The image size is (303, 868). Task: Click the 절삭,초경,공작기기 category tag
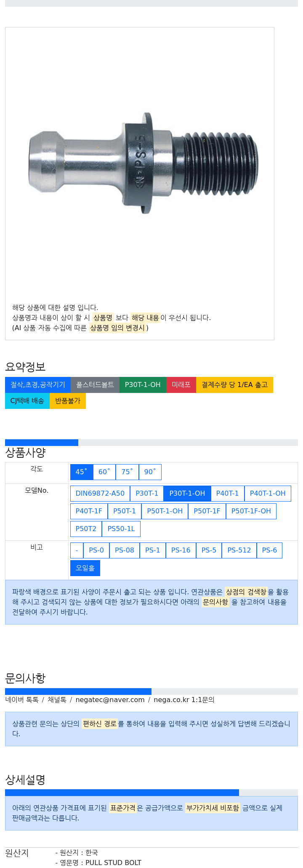tap(38, 385)
